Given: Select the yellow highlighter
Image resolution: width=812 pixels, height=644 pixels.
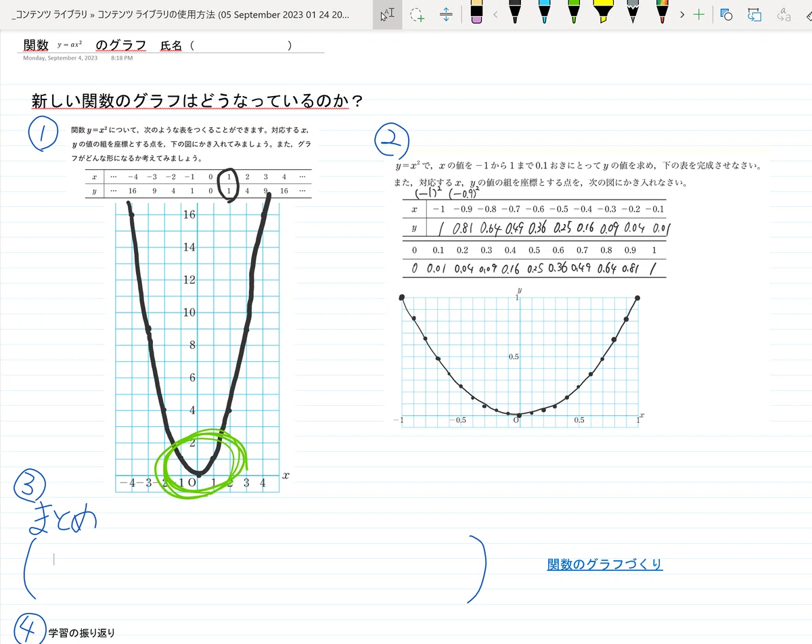Looking at the screenshot, I should coord(603,11).
